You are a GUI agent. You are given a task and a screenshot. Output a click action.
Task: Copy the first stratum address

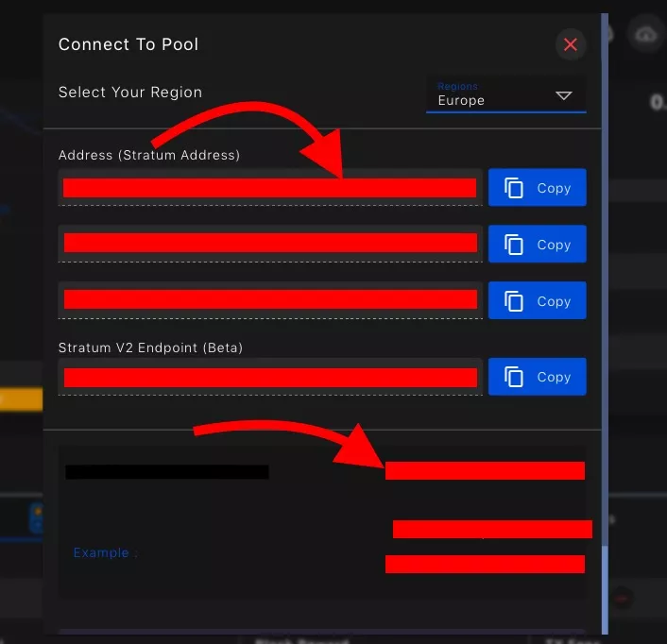tap(537, 188)
